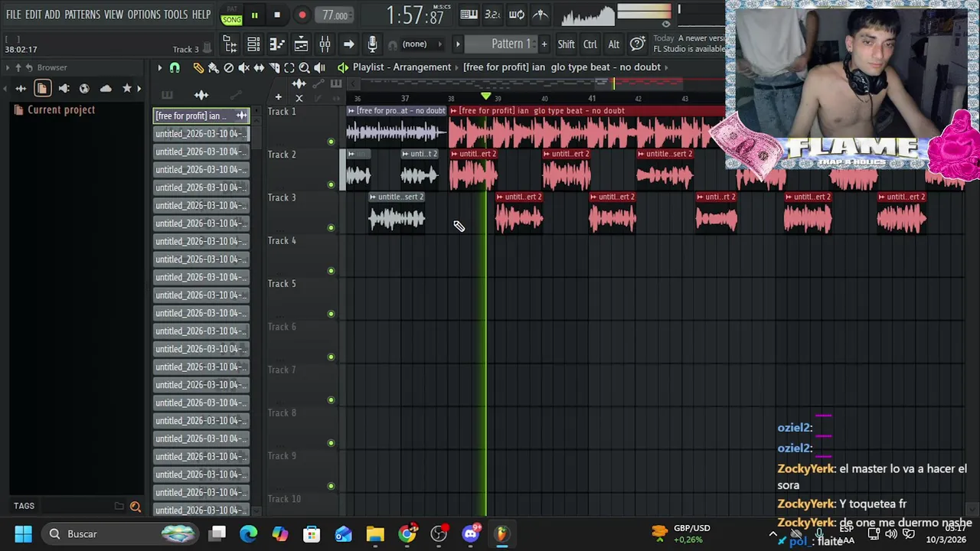Click the red Record button
The height and width of the screenshot is (551, 980).
(x=302, y=15)
